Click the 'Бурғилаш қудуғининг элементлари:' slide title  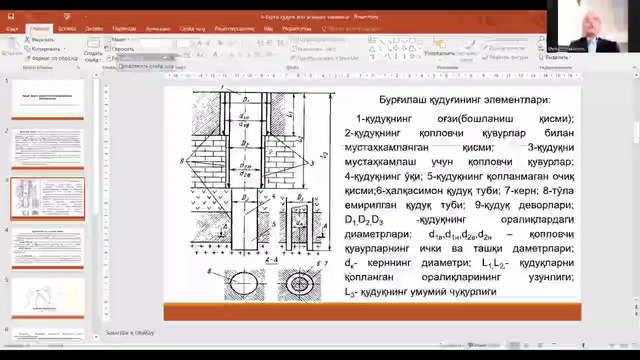coord(464,100)
